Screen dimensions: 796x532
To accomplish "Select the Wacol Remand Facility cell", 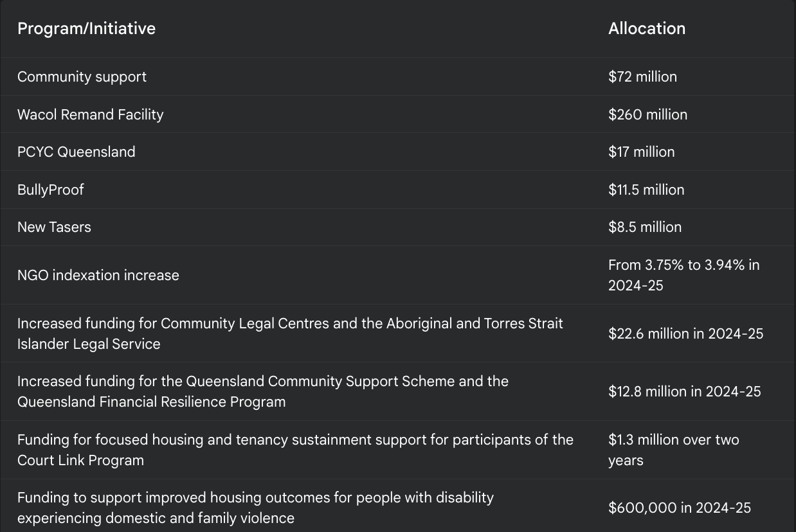I will 90,114.
